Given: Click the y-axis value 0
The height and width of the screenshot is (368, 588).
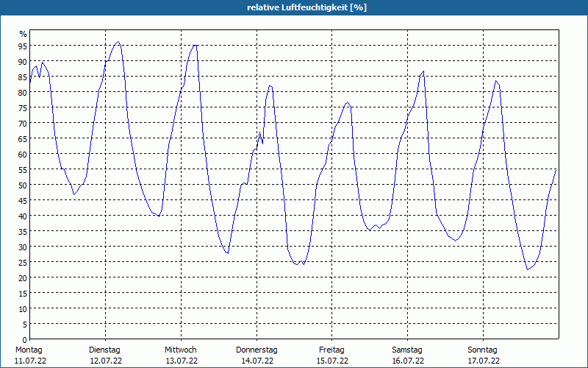Looking at the screenshot, I should click(x=25, y=340).
